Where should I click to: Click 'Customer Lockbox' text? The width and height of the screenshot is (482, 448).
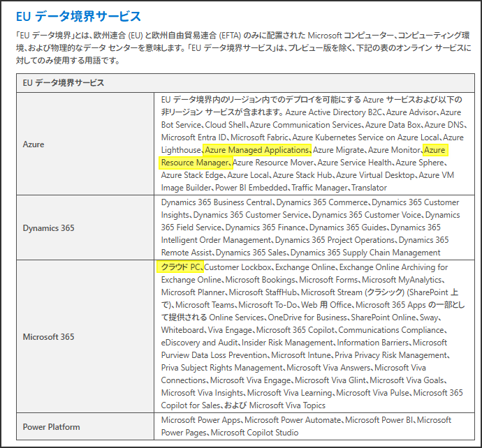pyautogui.click(x=238, y=267)
